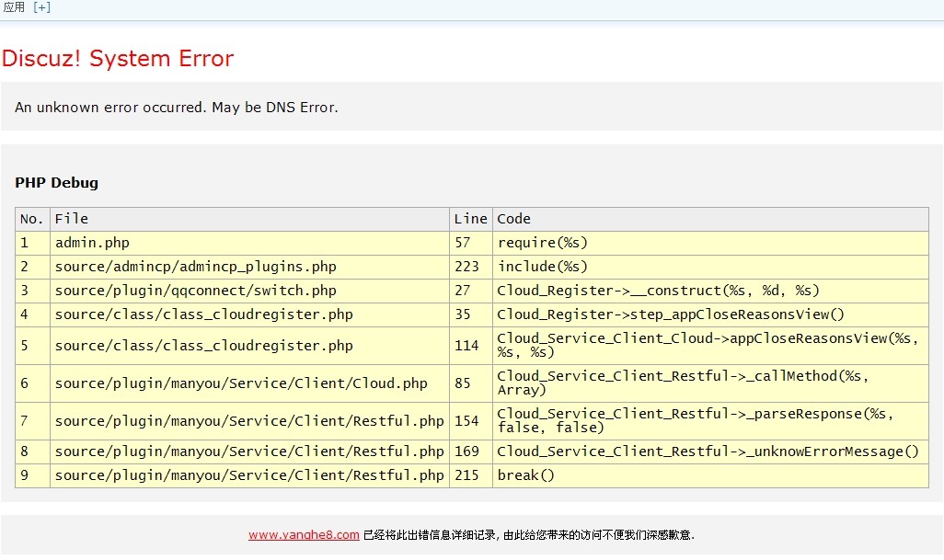Select the 应用 menu item
The image size is (944, 560).
14,7
